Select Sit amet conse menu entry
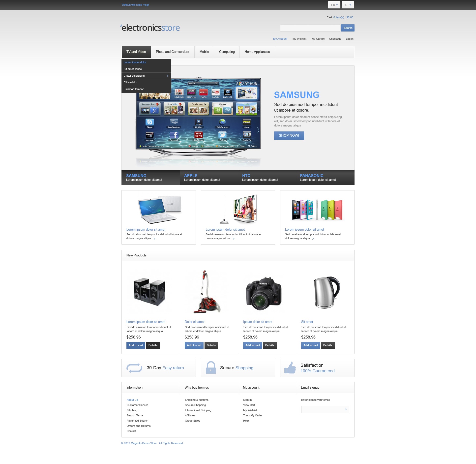This screenshot has width=476, height=464. coord(146,69)
